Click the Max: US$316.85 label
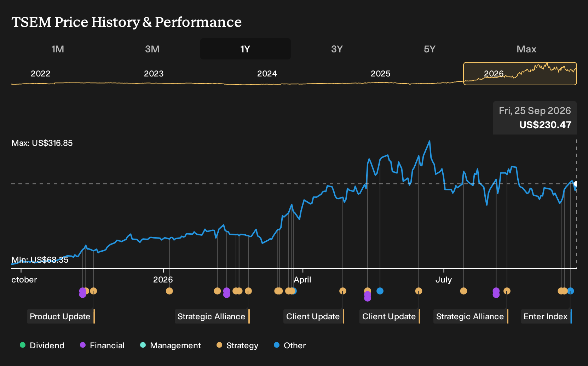Screen dimensions: 588x366 (x=42, y=143)
